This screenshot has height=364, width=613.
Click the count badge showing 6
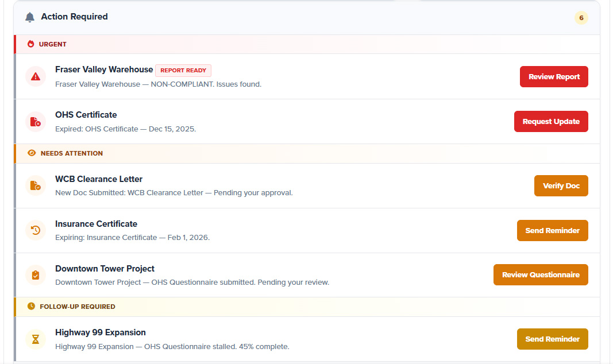[581, 18]
